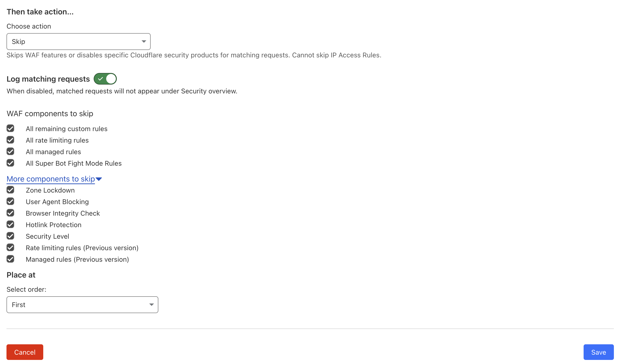Viewport: 617px width, 364px height.
Task: Open the Choose action dropdown showing Skip
Action: tap(78, 42)
